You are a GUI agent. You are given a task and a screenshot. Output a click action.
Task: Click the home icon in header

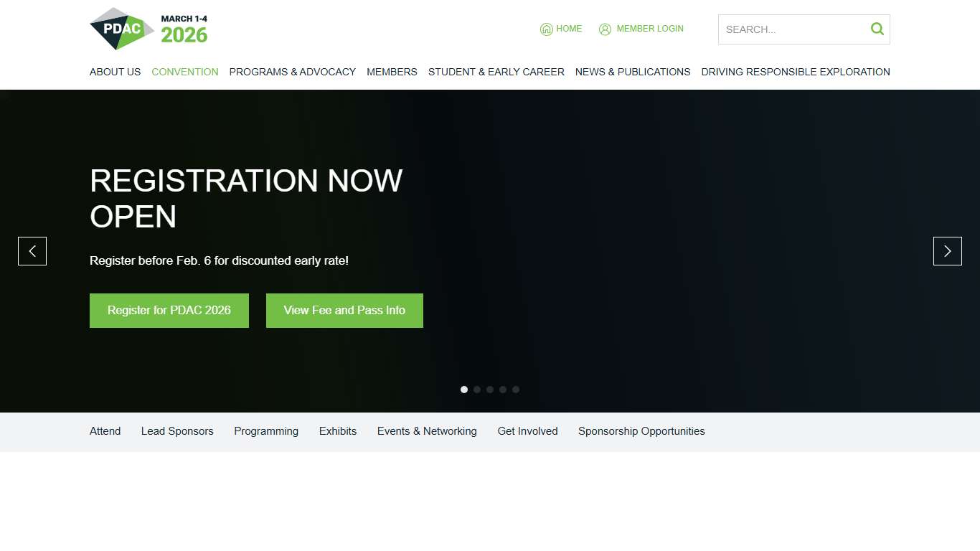[546, 29]
